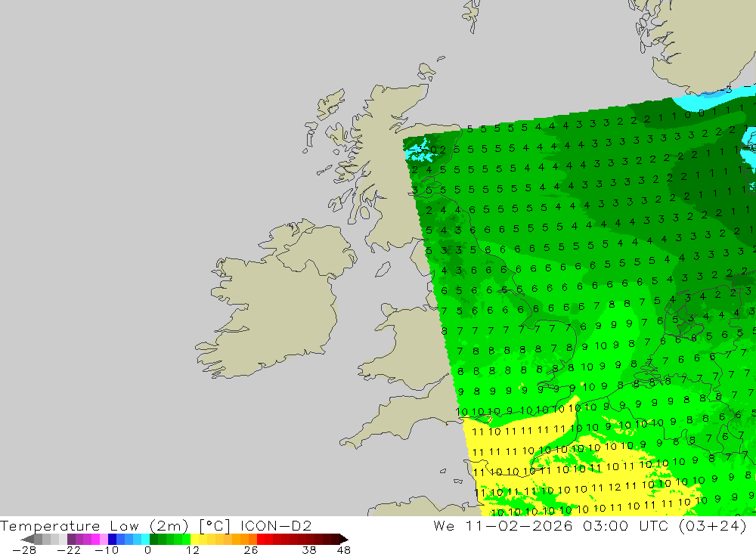
Task: Pick the bright red legend swatch after 26
Action: pos(261,539)
